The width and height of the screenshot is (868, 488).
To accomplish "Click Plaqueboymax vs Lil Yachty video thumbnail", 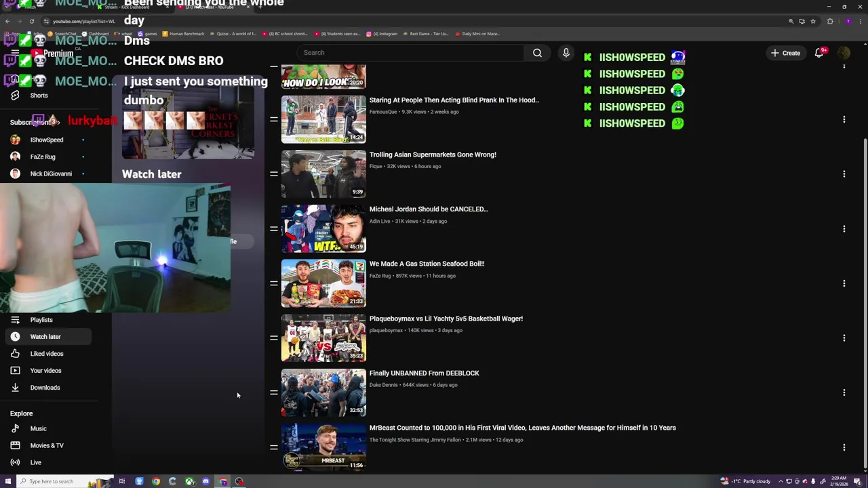I will (x=323, y=338).
